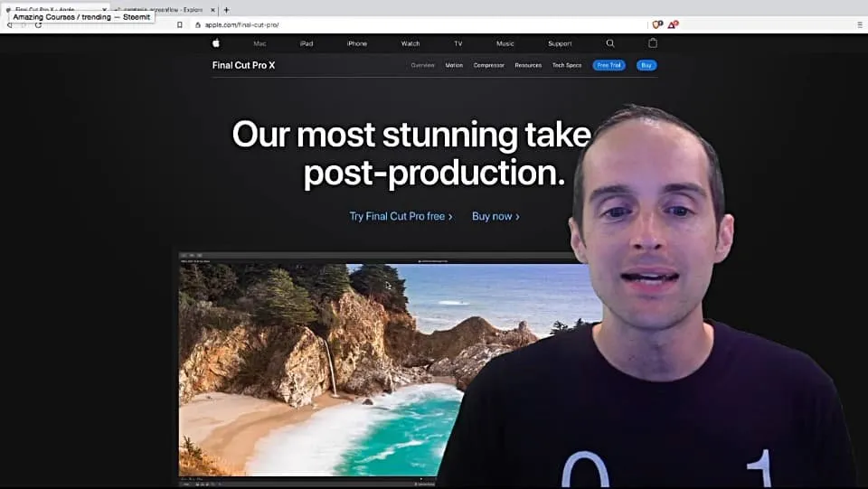
Task: Click the Buy now link
Action: (x=495, y=216)
